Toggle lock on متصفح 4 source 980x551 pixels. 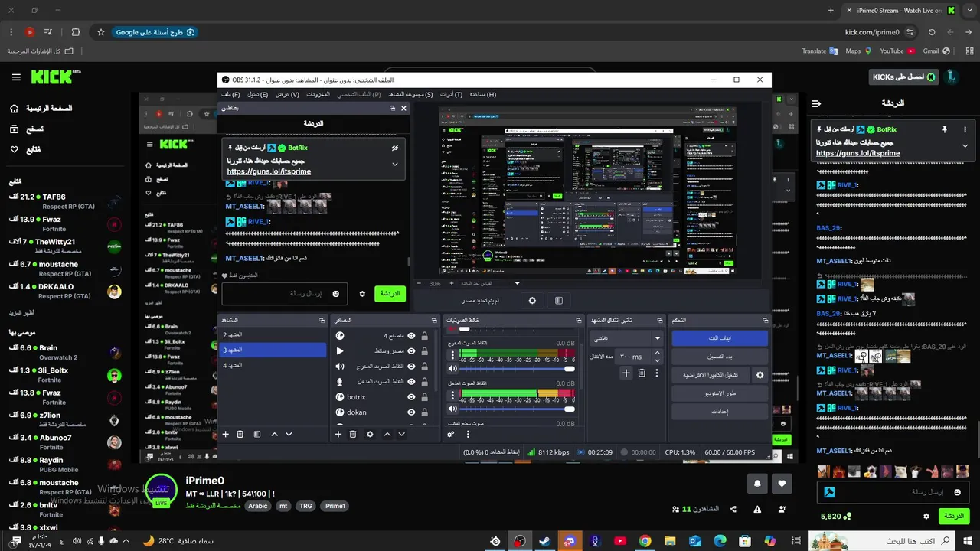click(x=424, y=335)
